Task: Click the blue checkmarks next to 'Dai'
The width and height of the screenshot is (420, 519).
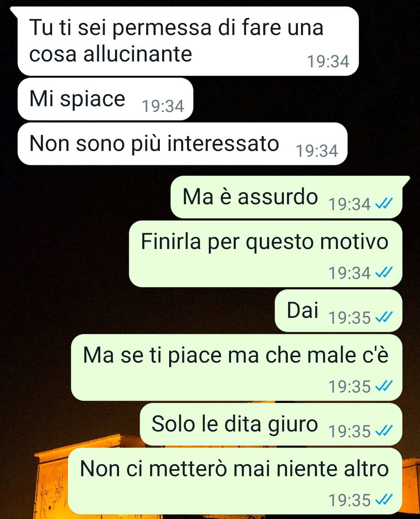Action: click(x=384, y=317)
